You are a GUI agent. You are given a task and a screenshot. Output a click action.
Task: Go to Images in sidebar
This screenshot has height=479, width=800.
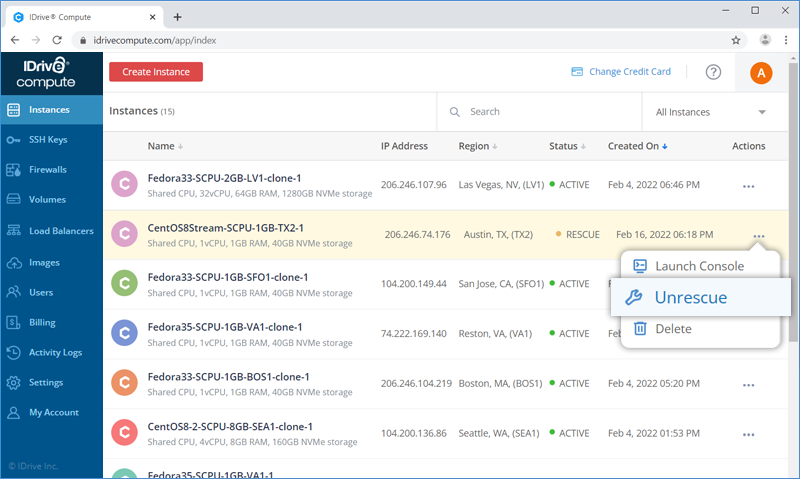[51, 263]
